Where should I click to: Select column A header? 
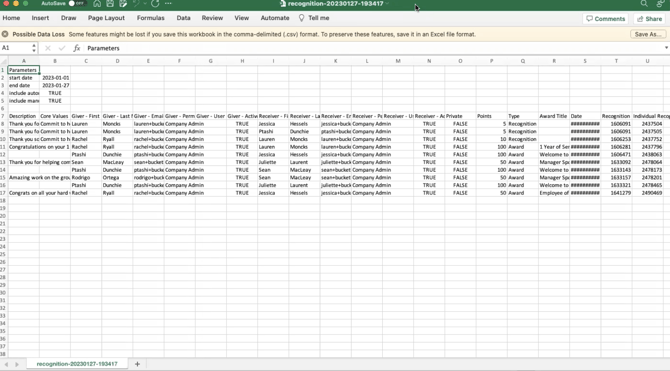point(24,61)
